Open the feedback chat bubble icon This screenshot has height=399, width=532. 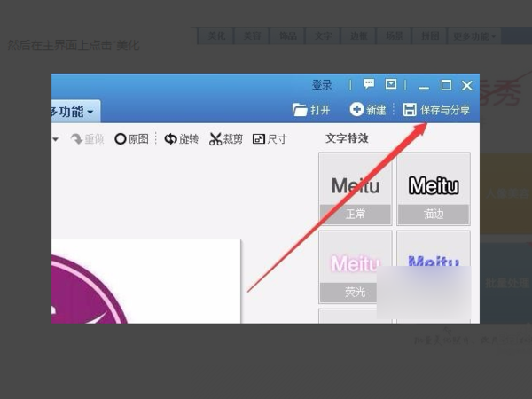pyautogui.click(x=369, y=83)
